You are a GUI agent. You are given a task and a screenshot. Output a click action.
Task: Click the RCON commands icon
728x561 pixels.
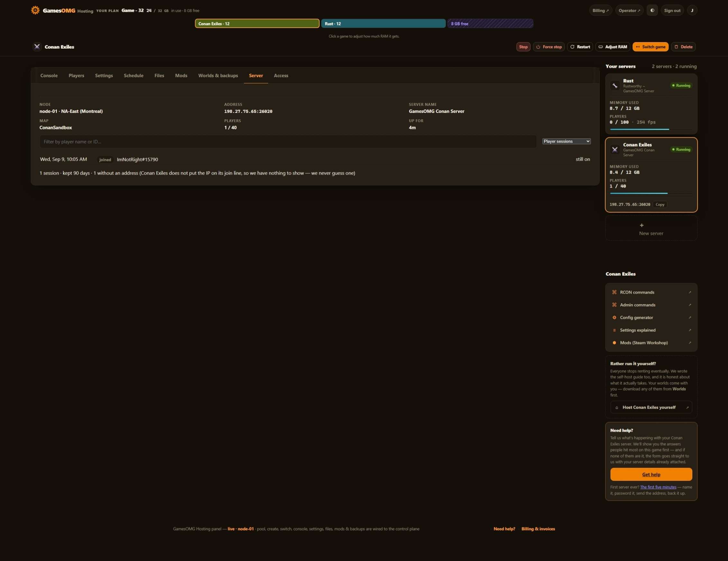tap(614, 292)
